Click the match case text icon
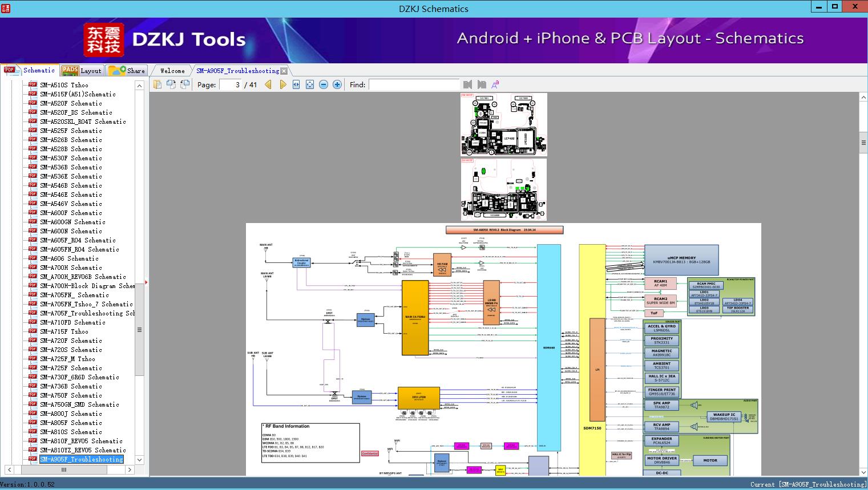Image resolution: width=868 pixels, height=490 pixels. click(495, 84)
